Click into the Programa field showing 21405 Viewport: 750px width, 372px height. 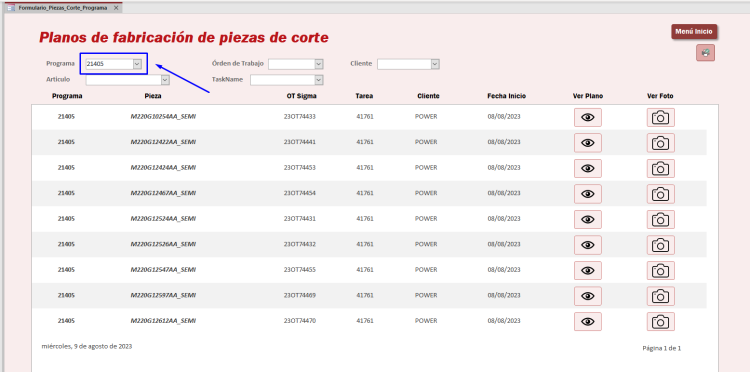[x=109, y=64]
